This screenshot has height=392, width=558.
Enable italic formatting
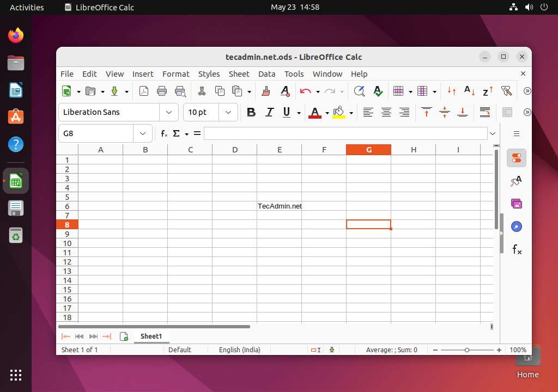pyautogui.click(x=269, y=112)
